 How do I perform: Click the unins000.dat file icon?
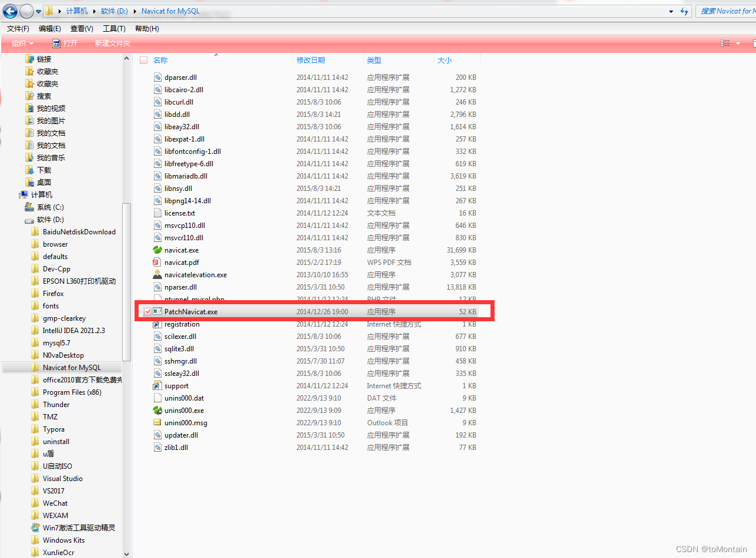tap(157, 398)
